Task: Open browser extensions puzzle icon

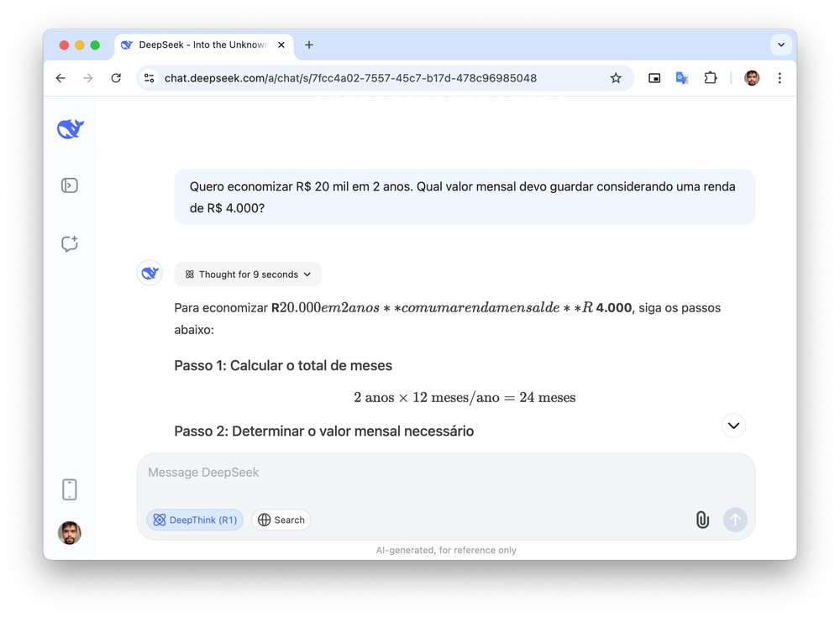Action: pos(711,78)
